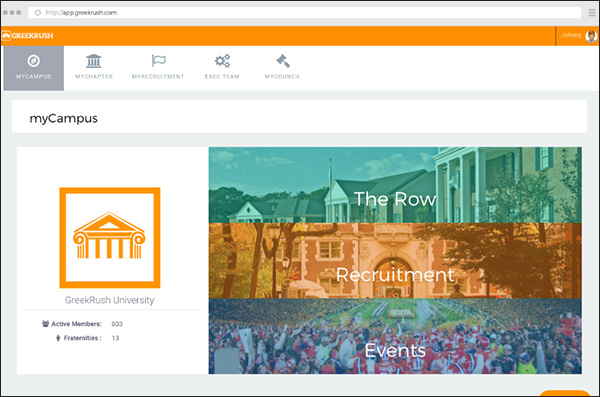Click the Johnny username link

click(x=571, y=35)
